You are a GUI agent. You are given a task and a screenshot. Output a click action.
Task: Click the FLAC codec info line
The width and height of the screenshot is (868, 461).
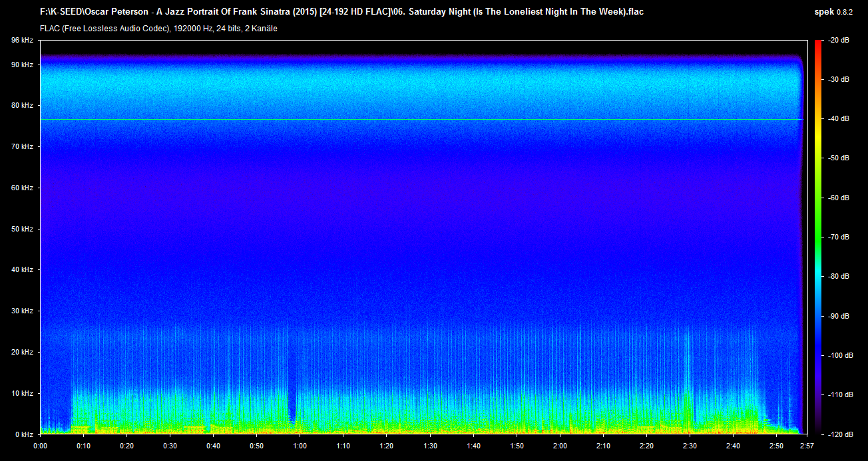coord(158,29)
